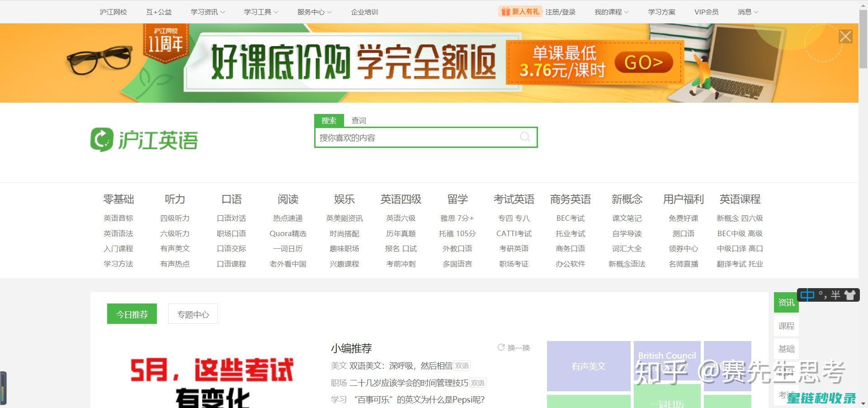868x408 pixels.
Task: Open the BEC考试 link
Action: pyautogui.click(x=571, y=218)
